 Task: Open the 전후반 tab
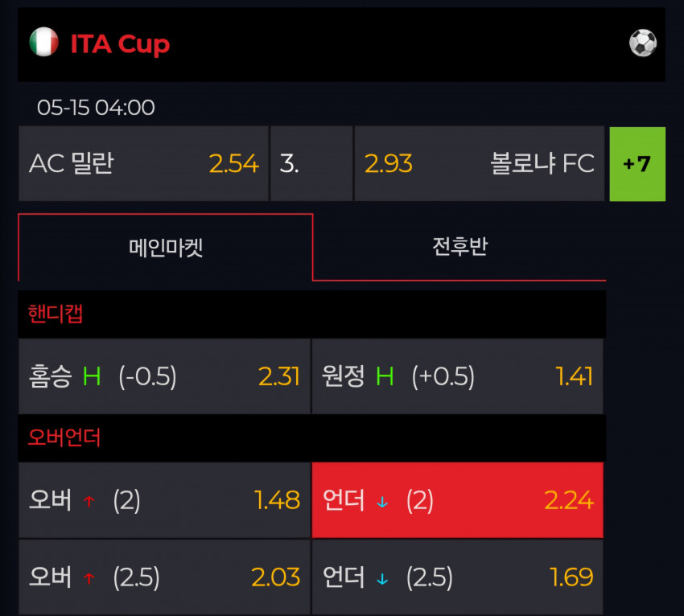(459, 247)
